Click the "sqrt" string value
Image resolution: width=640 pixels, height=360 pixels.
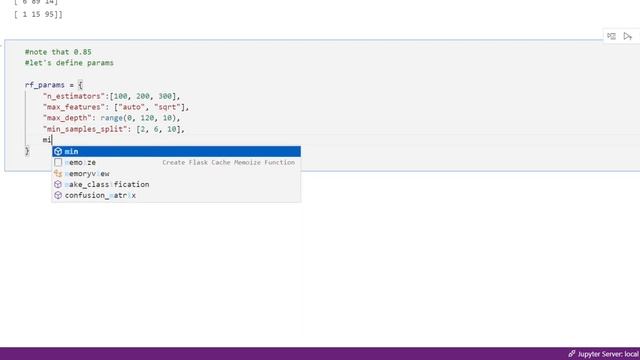click(167, 107)
